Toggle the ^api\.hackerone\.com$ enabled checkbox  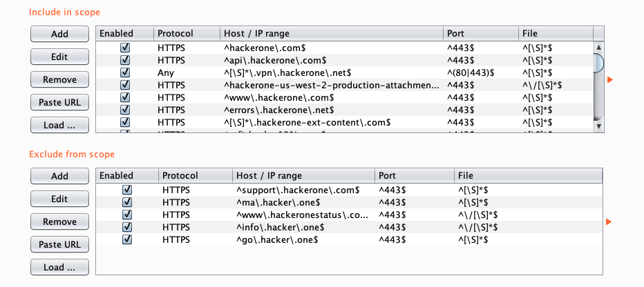125,60
